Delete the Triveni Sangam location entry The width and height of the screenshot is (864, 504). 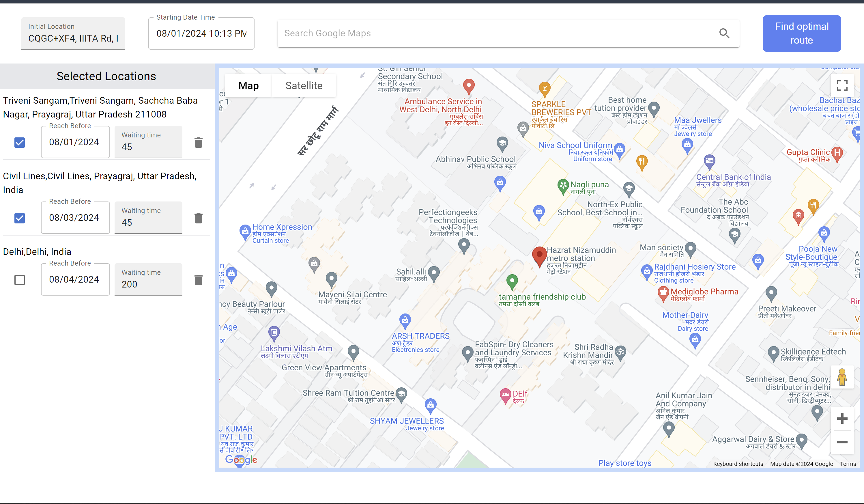(198, 143)
